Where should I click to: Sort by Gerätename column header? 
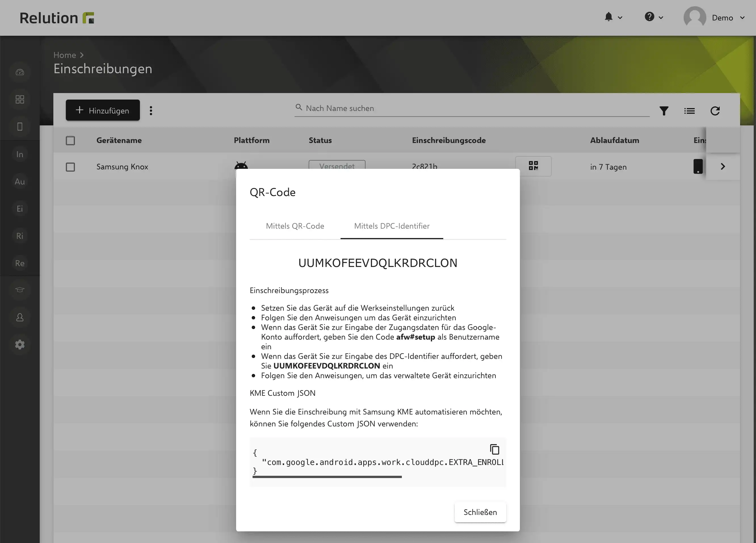tap(119, 140)
